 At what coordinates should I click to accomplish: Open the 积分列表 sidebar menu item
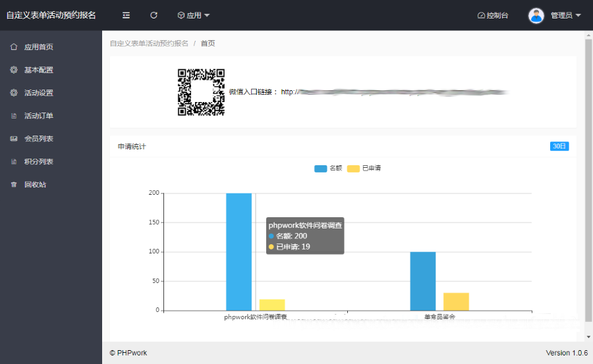(x=39, y=162)
